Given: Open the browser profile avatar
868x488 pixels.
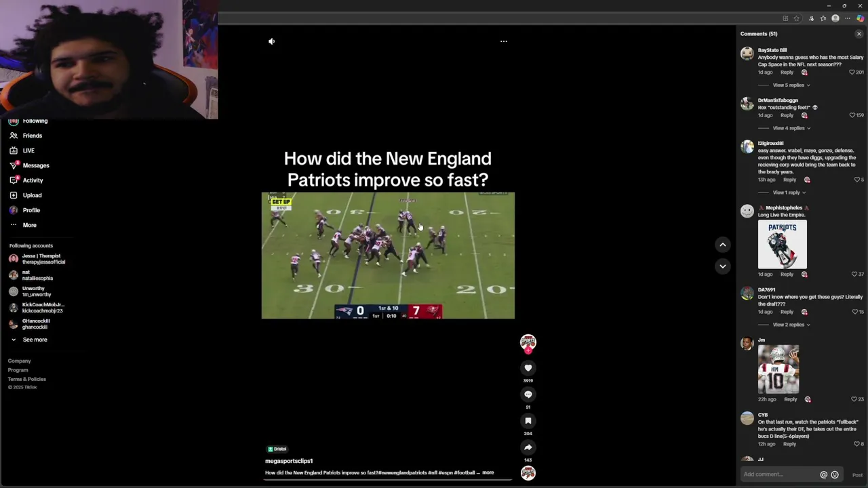Looking at the screenshot, I should click(835, 18).
